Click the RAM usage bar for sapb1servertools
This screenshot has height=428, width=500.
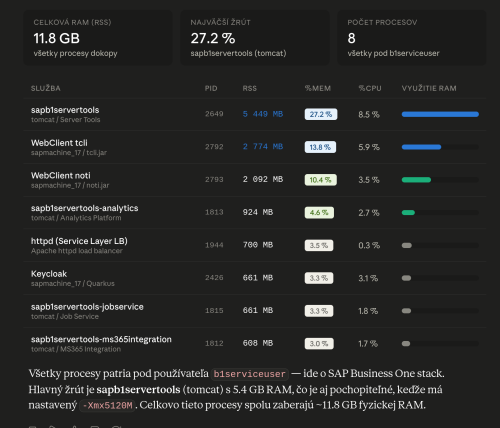pyautogui.click(x=440, y=114)
